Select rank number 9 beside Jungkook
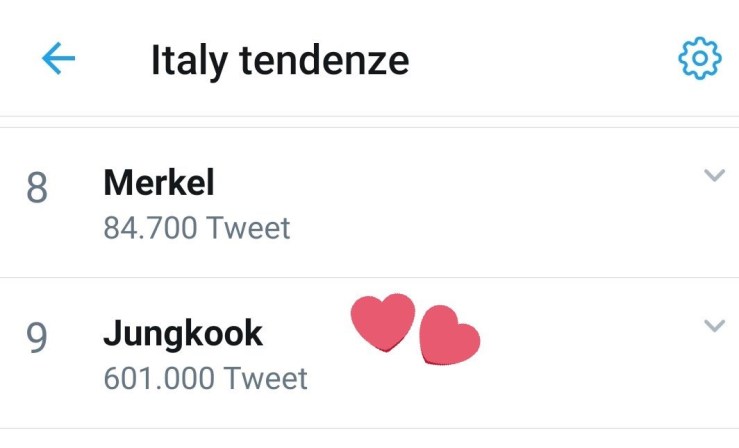Image resolution: width=739 pixels, height=448 pixels. tap(36, 339)
